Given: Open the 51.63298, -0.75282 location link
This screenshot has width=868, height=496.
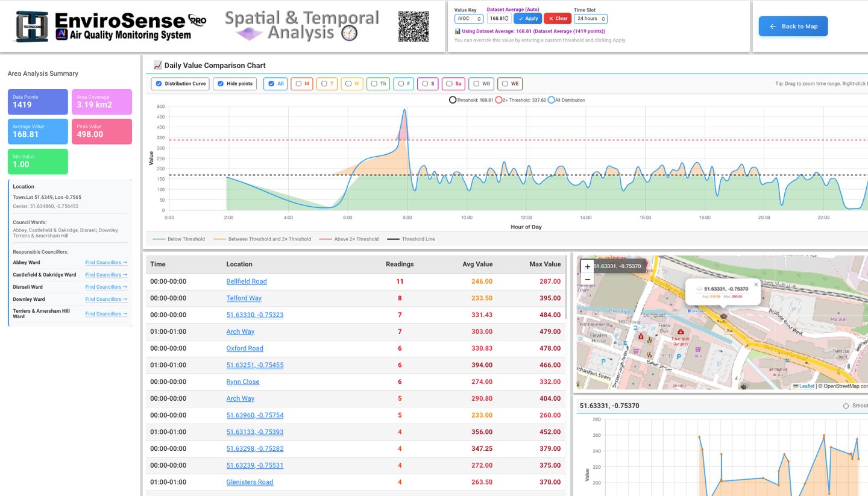Looking at the screenshot, I should pyautogui.click(x=255, y=449).
